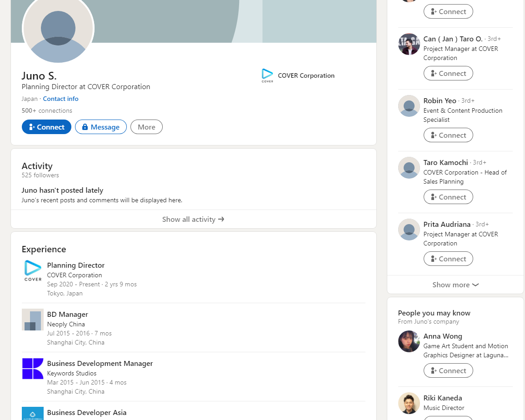This screenshot has height=420, width=525.
Task: Click COVER Corporation company name in header
Action: pos(306,76)
